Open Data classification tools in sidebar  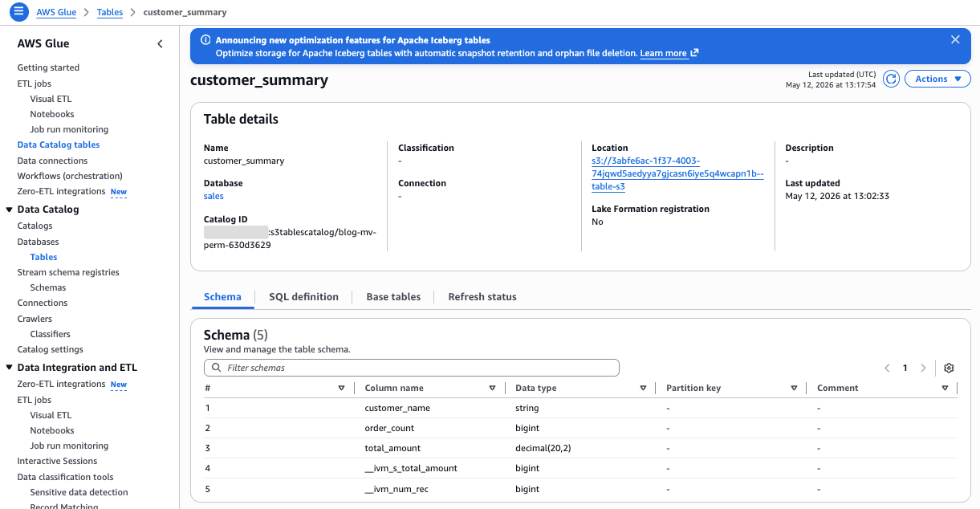65,477
